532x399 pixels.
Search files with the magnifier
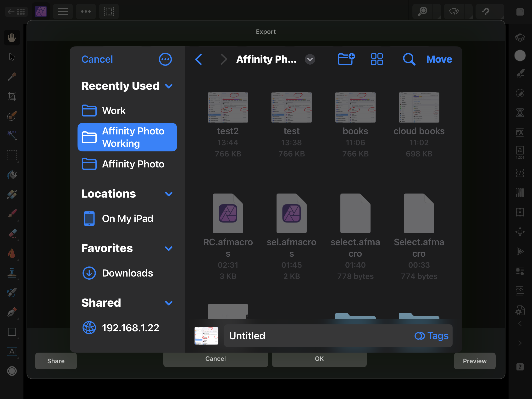[x=409, y=59]
